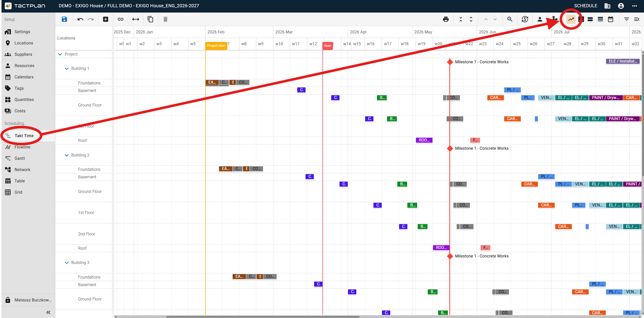Click the horizontal scrollbar thumb at bottom
This screenshot has height=318, width=644.
(x=263, y=316)
